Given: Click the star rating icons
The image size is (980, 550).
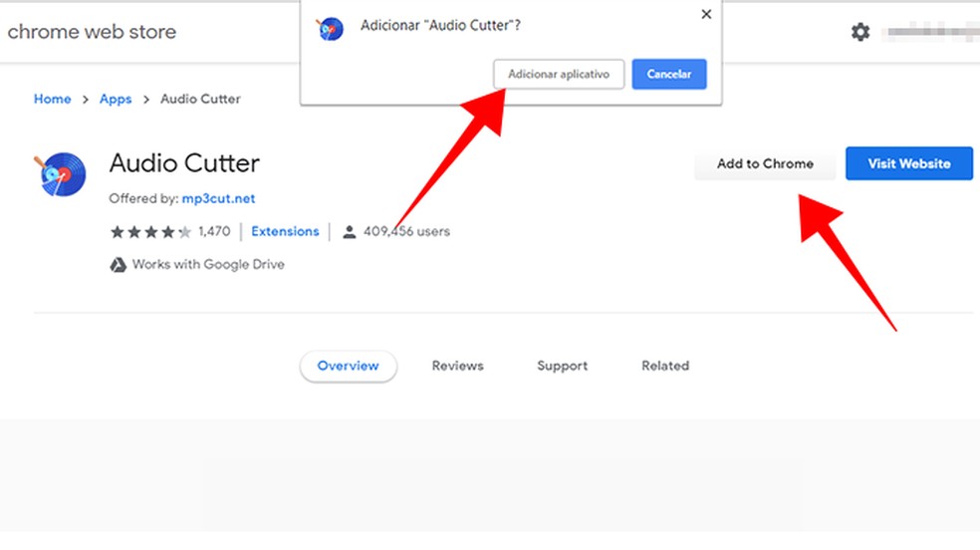Looking at the screenshot, I should pyautogui.click(x=150, y=232).
